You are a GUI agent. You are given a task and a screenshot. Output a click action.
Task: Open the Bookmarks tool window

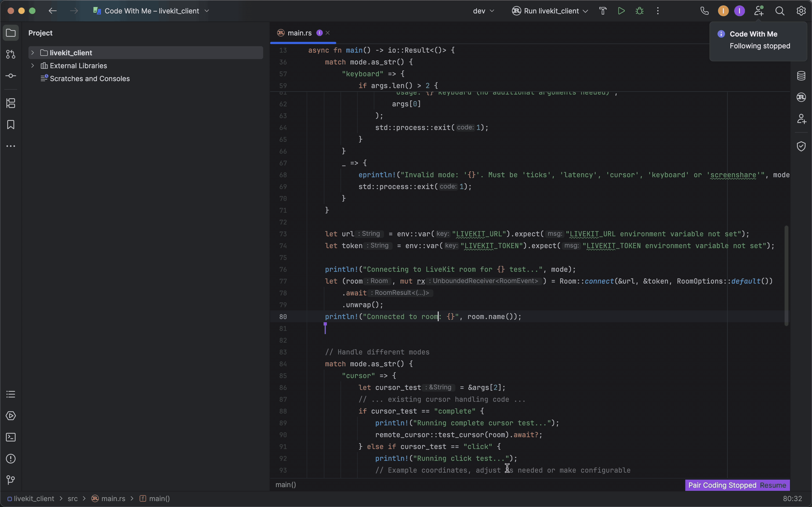(x=11, y=125)
